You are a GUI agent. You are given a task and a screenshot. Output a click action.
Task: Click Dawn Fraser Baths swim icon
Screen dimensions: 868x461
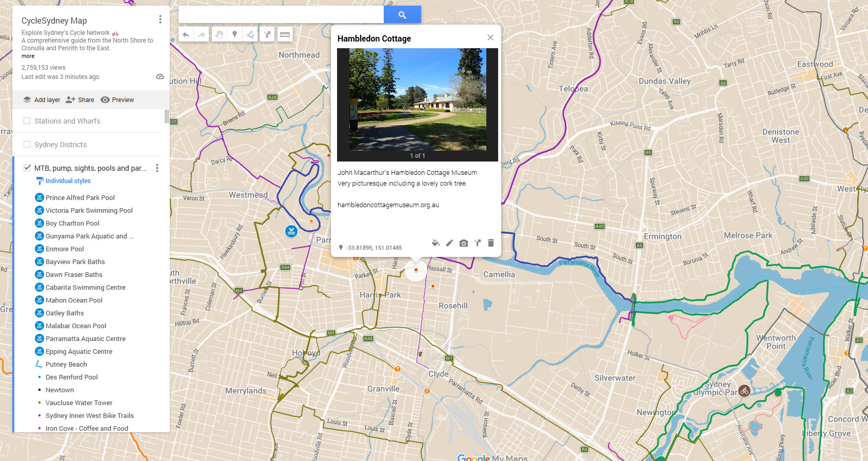coord(39,274)
